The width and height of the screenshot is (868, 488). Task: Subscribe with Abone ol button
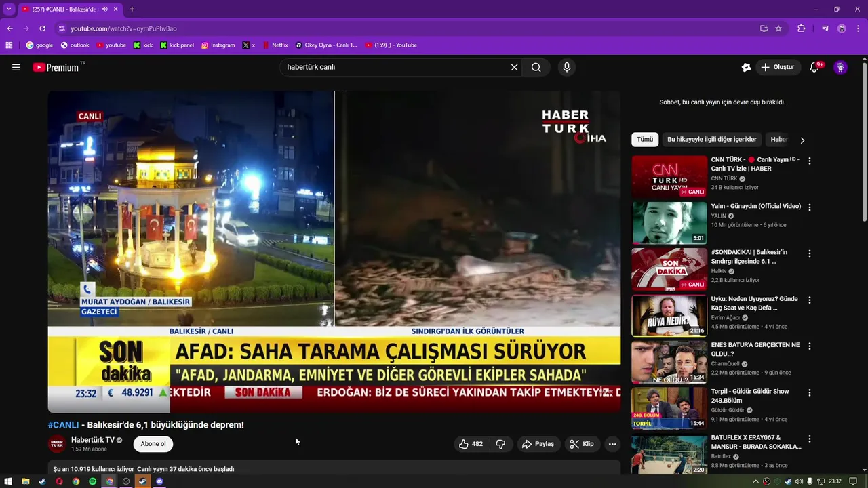pos(153,444)
